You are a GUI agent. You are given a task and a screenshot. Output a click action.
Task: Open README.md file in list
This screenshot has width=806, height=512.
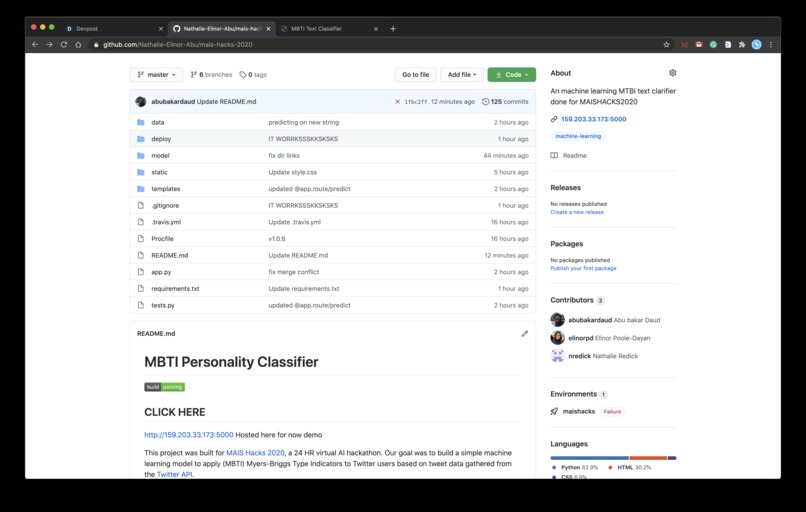[x=170, y=255]
